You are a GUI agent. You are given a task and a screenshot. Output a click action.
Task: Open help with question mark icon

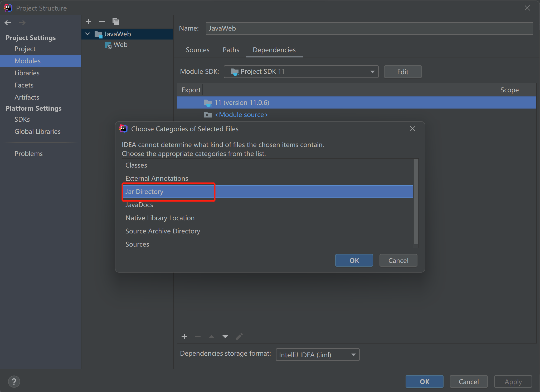[x=14, y=381]
